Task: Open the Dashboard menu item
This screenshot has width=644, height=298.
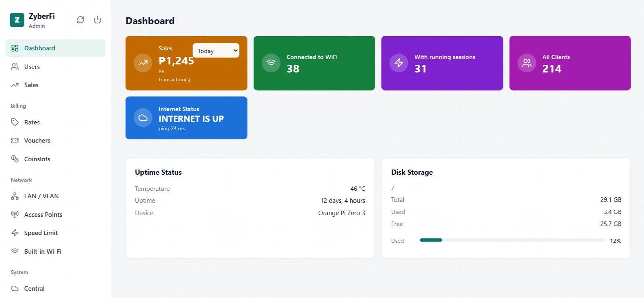Action: point(56,48)
